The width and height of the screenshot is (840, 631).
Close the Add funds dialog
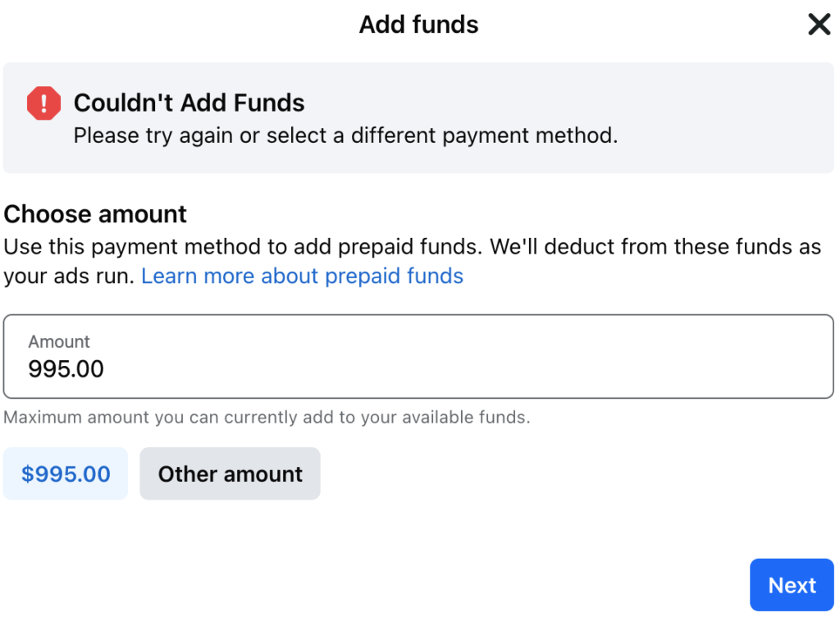click(819, 25)
